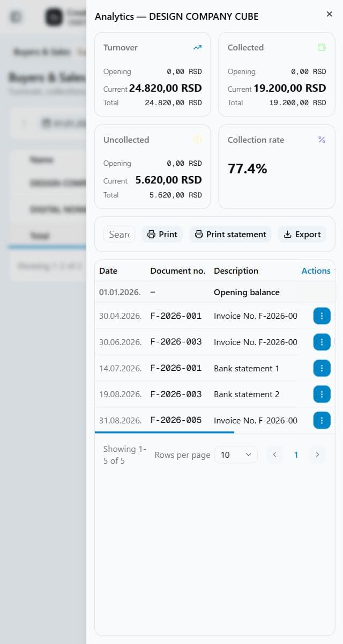Click the 77.4% collection rate value
This screenshot has width=343, height=644.
coord(247,169)
